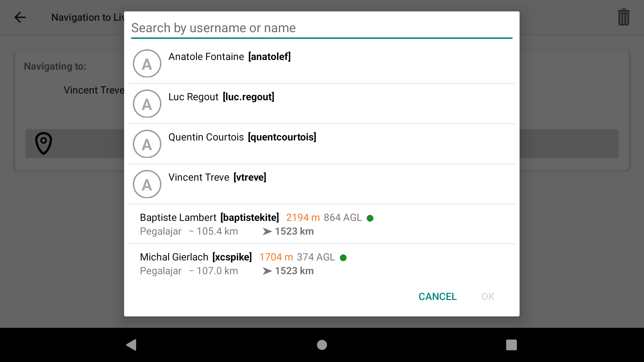This screenshot has width=644, height=362.
Task: Click the OK button
Action: 488,297
